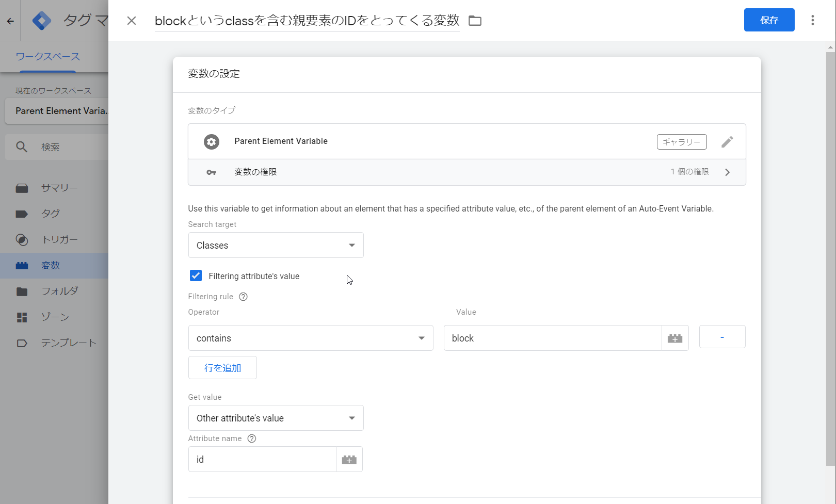836x504 pixels.
Task: Expand the 変数の権限 permissions row
Action: [467, 172]
